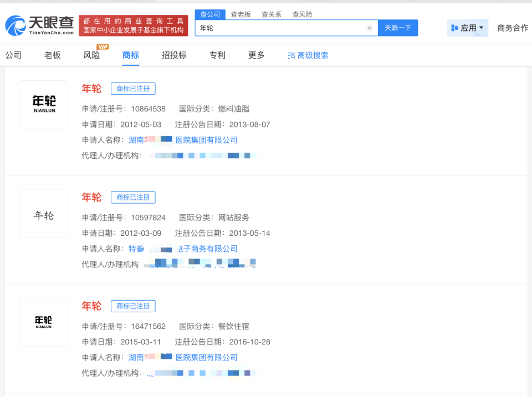
Task: Open 年轮 title of the 网站服务 trademark
Action: [x=91, y=197]
